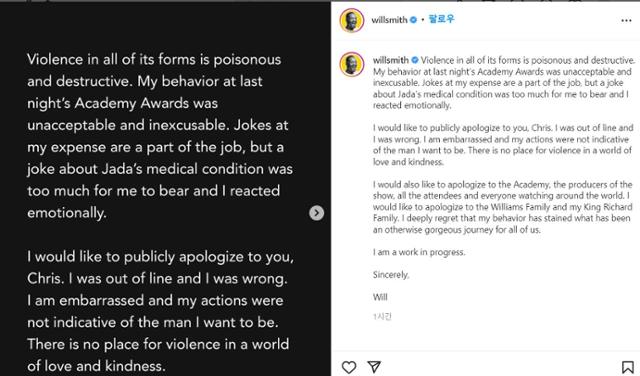Follow willsmith via the 팔로우 link
Image resolution: width=640 pixels, height=376 pixels.
click(x=441, y=19)
